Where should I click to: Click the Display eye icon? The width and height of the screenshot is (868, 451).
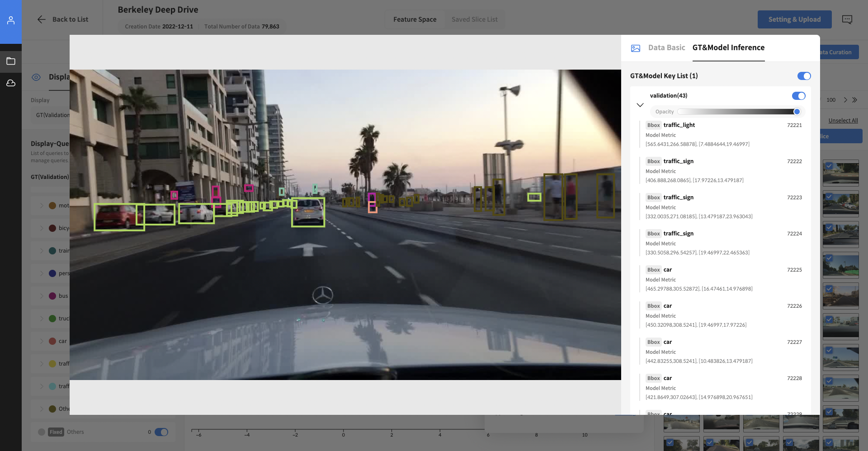click(x=36, y=77)
